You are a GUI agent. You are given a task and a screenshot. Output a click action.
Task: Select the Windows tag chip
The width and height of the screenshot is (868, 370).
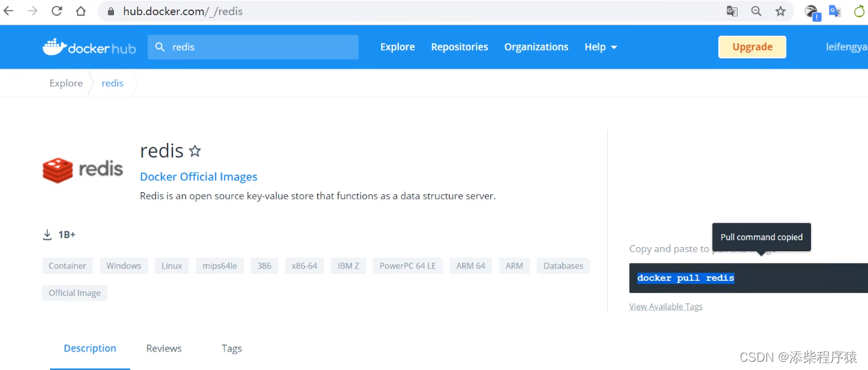point(124,266)
